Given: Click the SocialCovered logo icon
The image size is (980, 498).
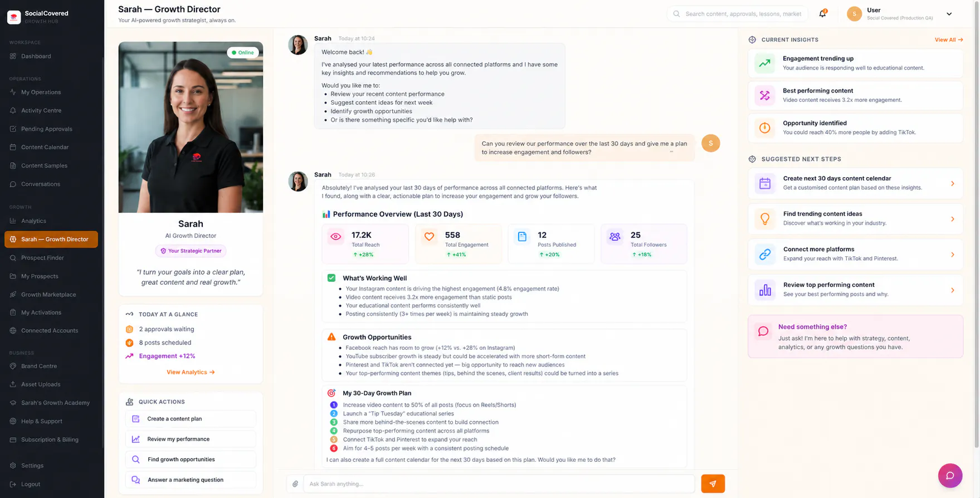Looking at the screenshot, I should 14,17.
